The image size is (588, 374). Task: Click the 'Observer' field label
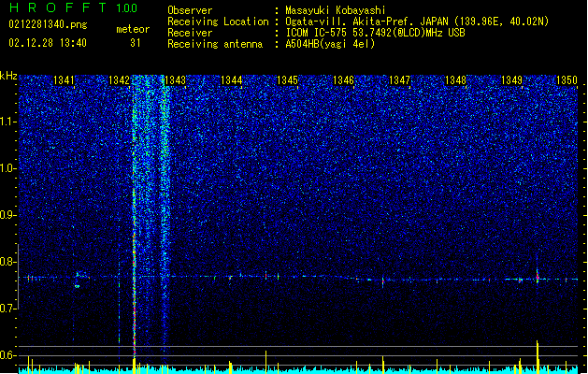[190, 10]
